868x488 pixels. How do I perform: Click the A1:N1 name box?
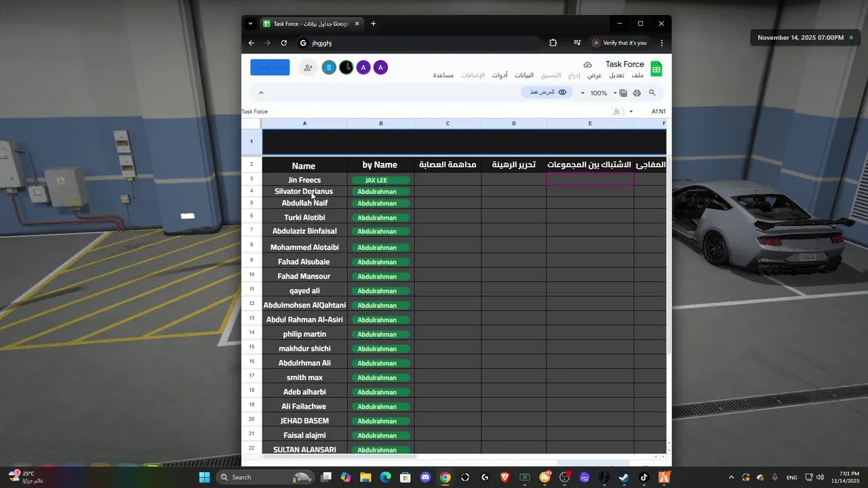click(658, 112)
